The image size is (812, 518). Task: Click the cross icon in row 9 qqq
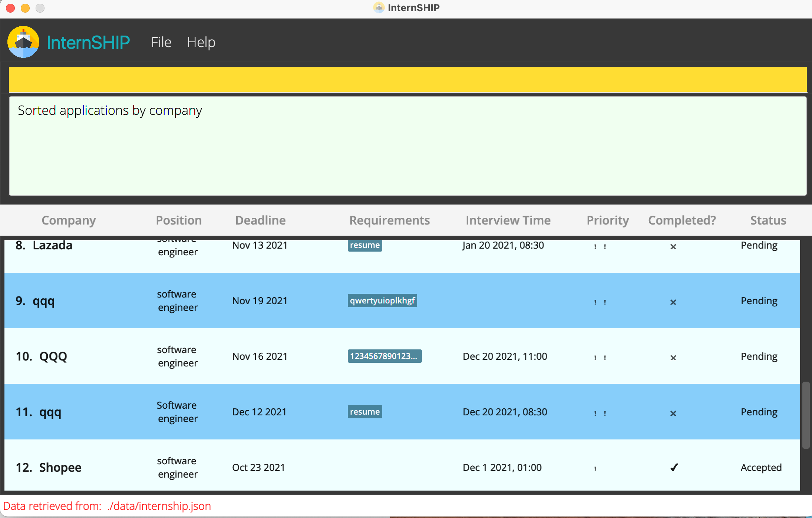(x=673, y=302)
